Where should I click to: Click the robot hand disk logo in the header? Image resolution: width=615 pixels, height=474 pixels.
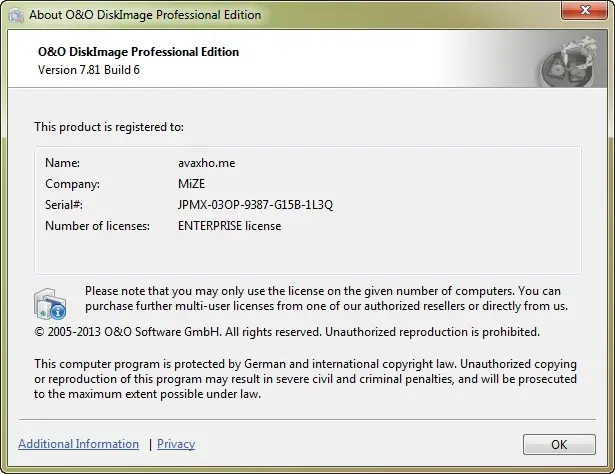(x=568, y=61)
